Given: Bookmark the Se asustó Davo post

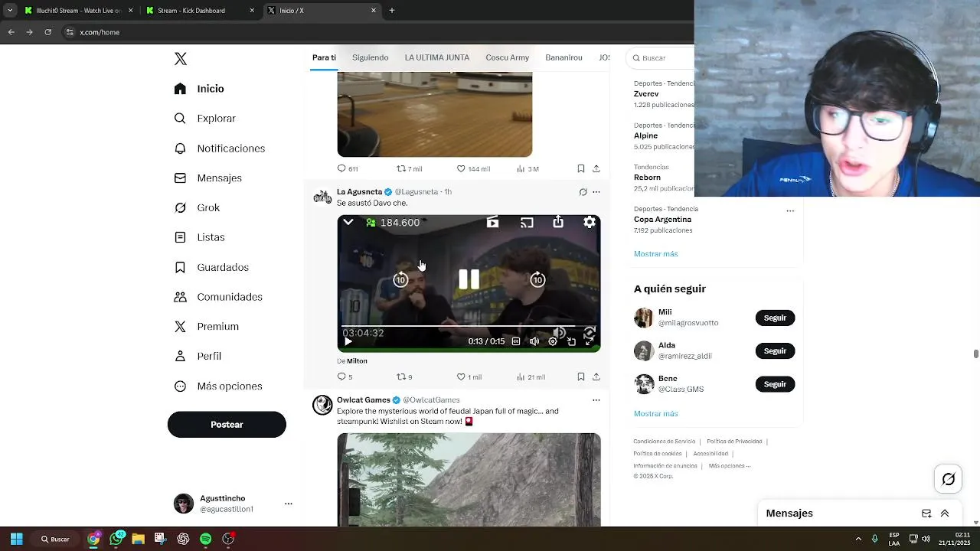Looking at the screenshot, I should pos(581,377).
